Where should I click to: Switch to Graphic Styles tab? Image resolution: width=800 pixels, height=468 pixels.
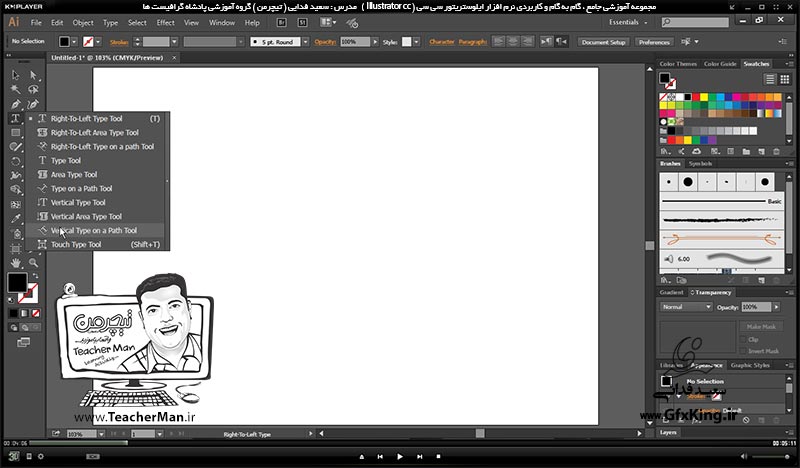750,365
